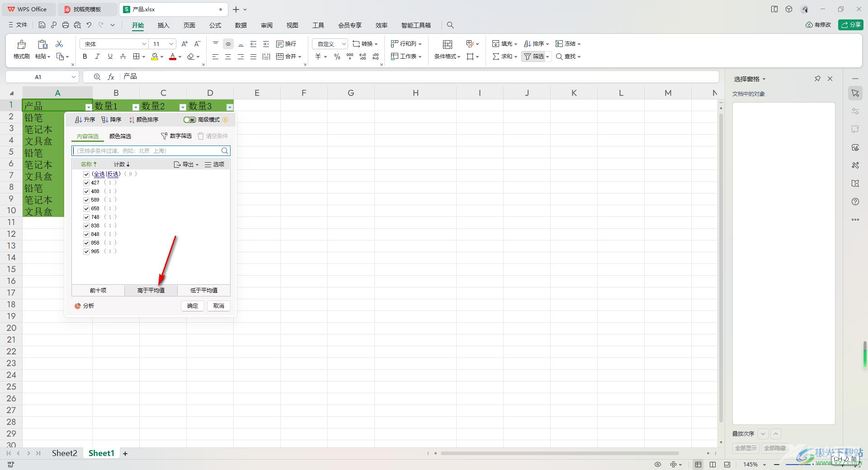Uncheck the 748 value checkbox
This screenshot has height=470, width=868.
coord(86,217)
